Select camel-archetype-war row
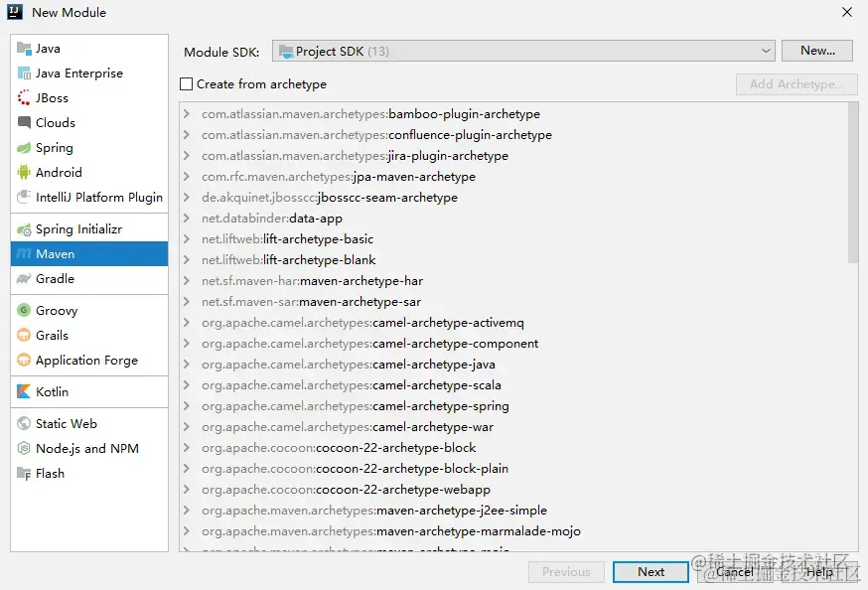Viewport: 868px width, 590px height. 513,427
